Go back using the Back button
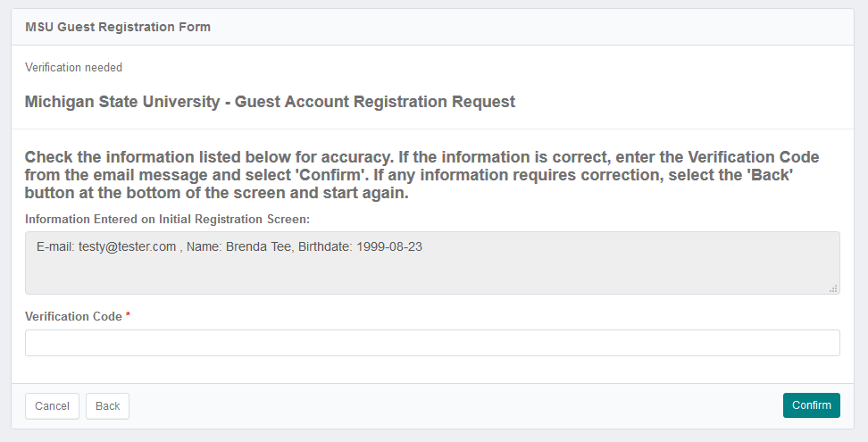The image size is (868, 442). (107, 406)
